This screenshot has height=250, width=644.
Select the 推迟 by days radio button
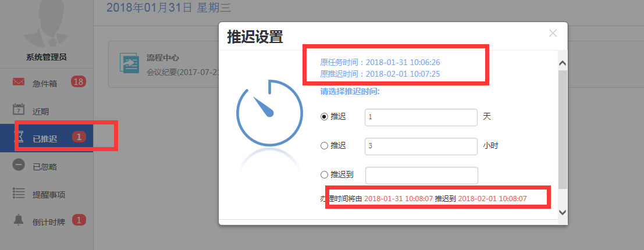pos(324,117)
